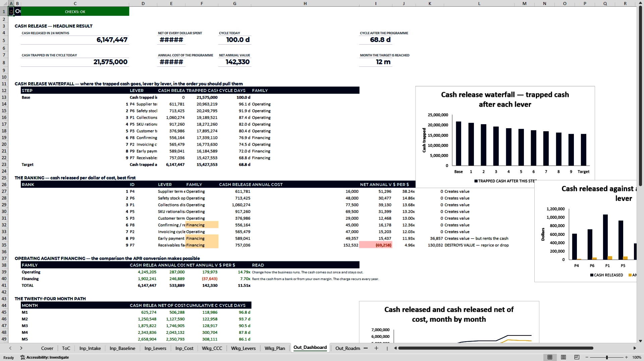Screen dimensions: 644x361
Task: Adjust the zoom slider handle
Action: click(607, 357)
